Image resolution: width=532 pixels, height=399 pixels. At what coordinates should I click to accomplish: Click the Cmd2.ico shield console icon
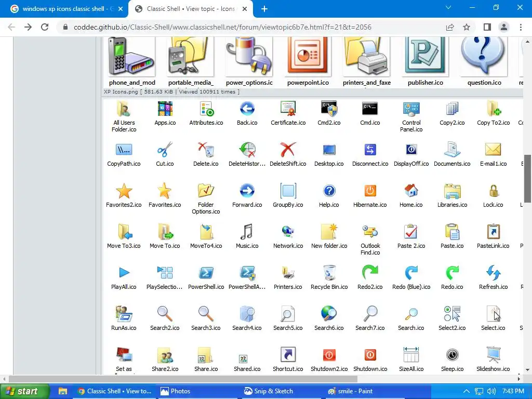(x=329, y=109)
